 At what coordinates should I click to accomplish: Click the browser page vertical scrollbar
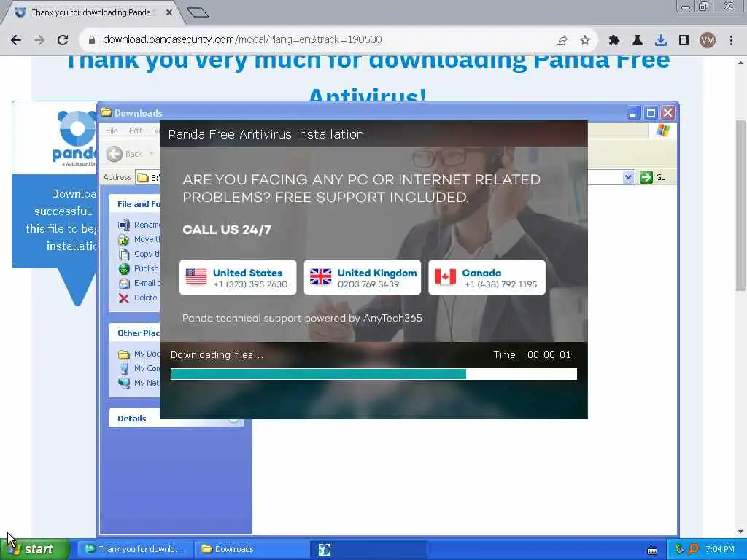[740, 205]
